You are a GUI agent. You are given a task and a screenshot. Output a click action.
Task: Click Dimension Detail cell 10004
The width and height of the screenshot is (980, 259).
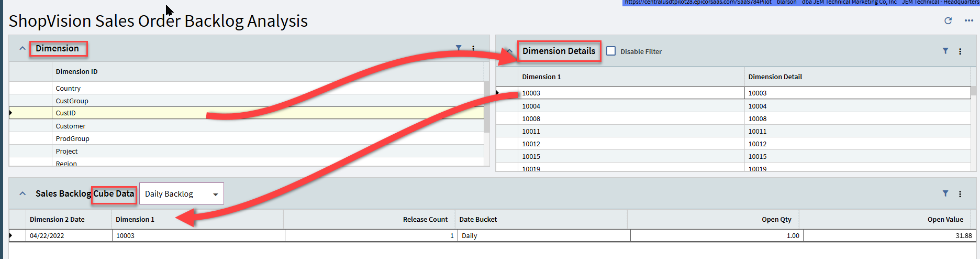(857, 106)
